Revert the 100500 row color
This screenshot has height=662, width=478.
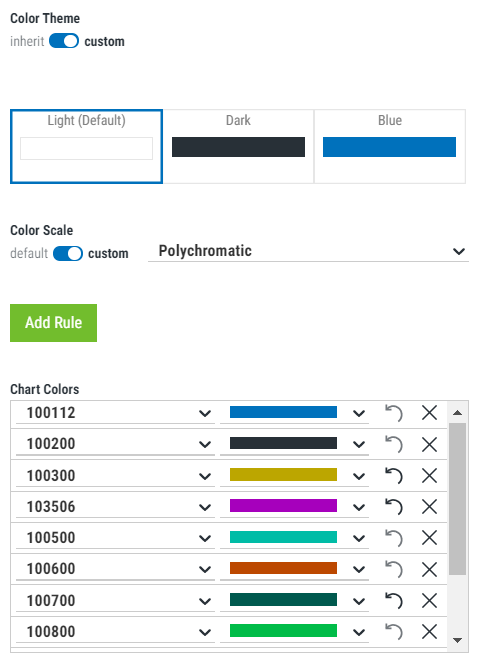coord(394,538)
